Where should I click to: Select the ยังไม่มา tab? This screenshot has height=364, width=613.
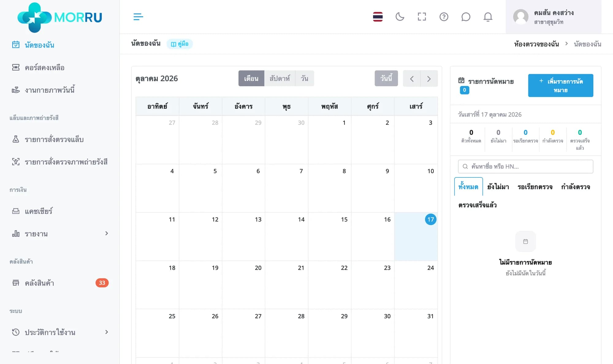click(x=498, y=187)
